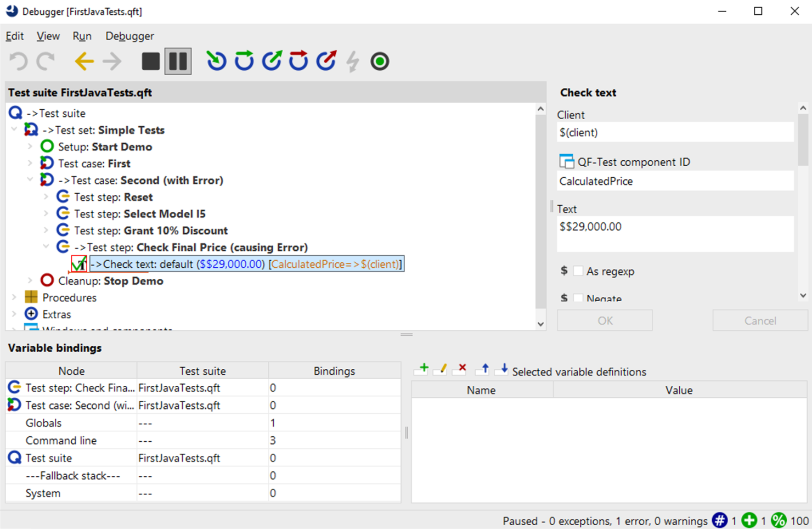Click the Test suite root node icon
Image resolution: width=812 pixels, height=529 pixels.
tap(15, 113)
